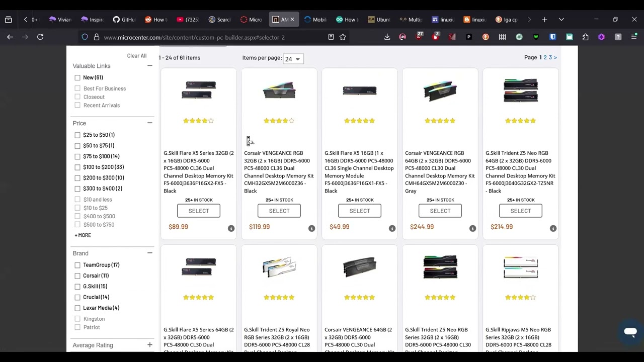The width and height of the screenshot is (644, 362).
Task: Clear all filters
Action: pyautogui.click(x=137, y=56)
